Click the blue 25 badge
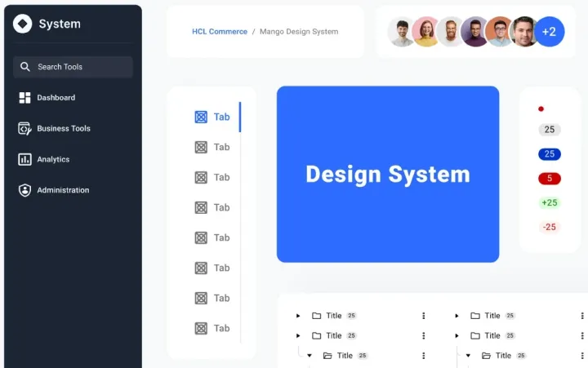This screenshot has width=588, height=368. pyautogui.click(x=550, y=154)
